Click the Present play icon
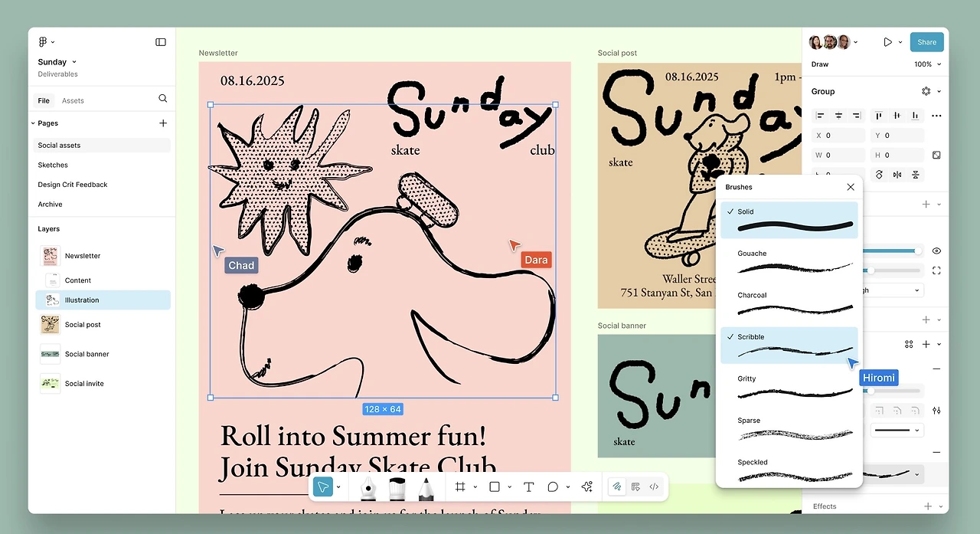980x534 pixels. pos(888,42)
